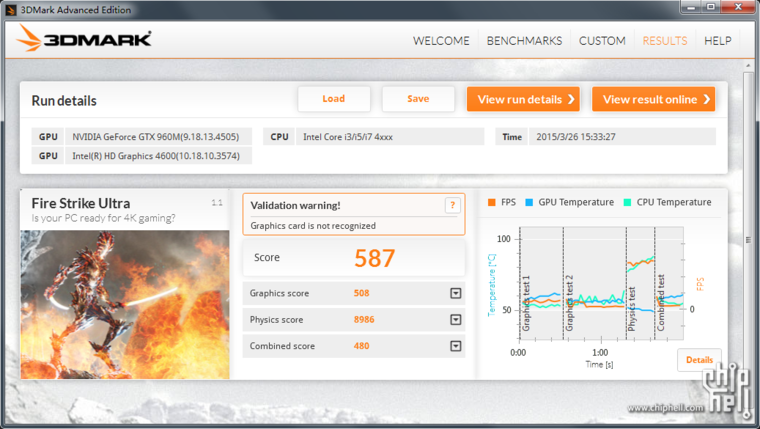760x429 pixels.
Task: Click the orange FPS legend square
Action: pos(491,202)
